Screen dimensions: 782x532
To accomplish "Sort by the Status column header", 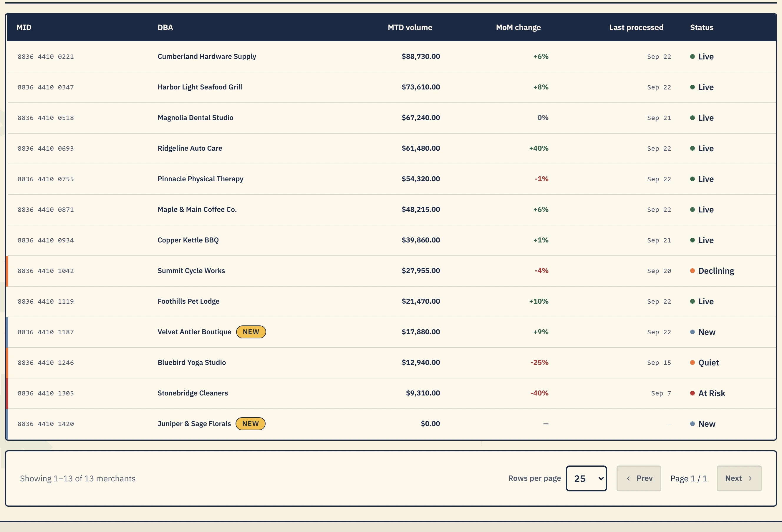I will click(x=702, y=27).
